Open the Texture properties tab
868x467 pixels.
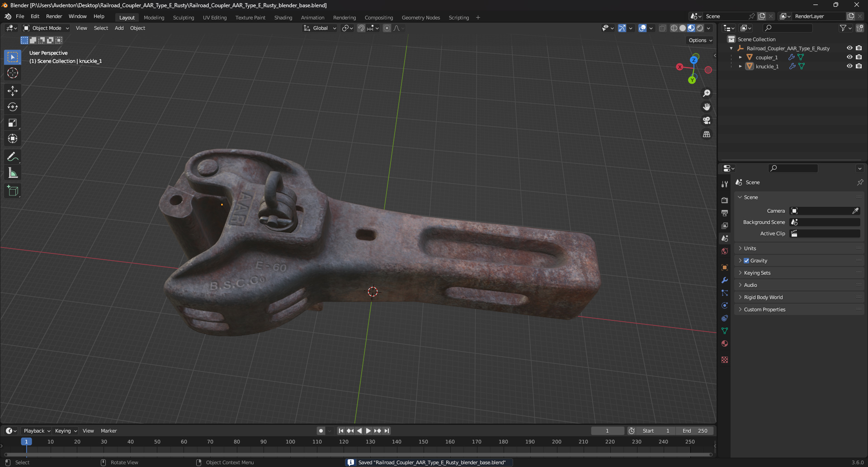pos(725,360)
